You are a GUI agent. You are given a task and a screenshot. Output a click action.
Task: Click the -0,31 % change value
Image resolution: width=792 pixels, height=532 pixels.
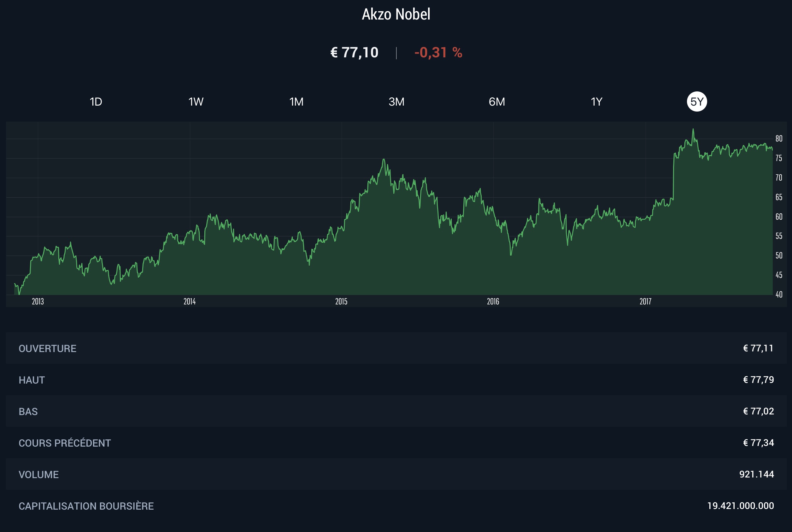click(x=438, y=53)
